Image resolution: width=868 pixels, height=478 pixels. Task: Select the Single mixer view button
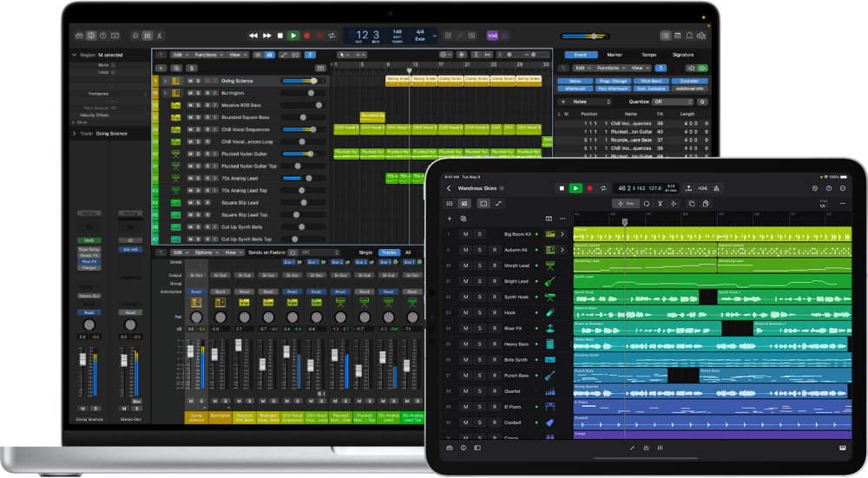(x=365, y=252)
